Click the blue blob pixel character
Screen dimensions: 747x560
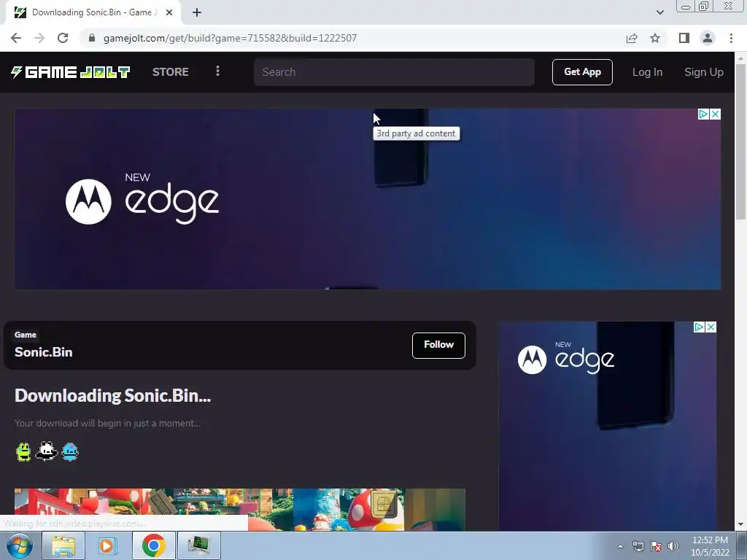(x=70, y=451)
